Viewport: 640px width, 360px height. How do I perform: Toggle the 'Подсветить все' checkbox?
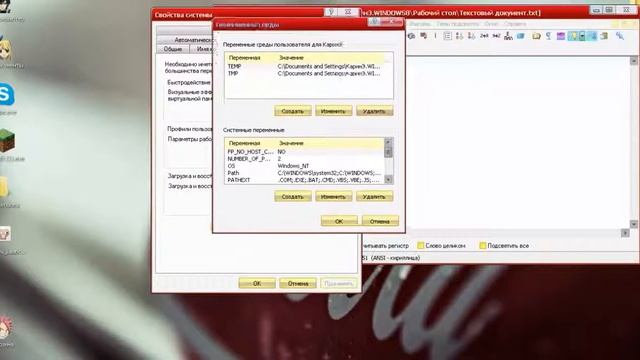(x=482, y=246)
